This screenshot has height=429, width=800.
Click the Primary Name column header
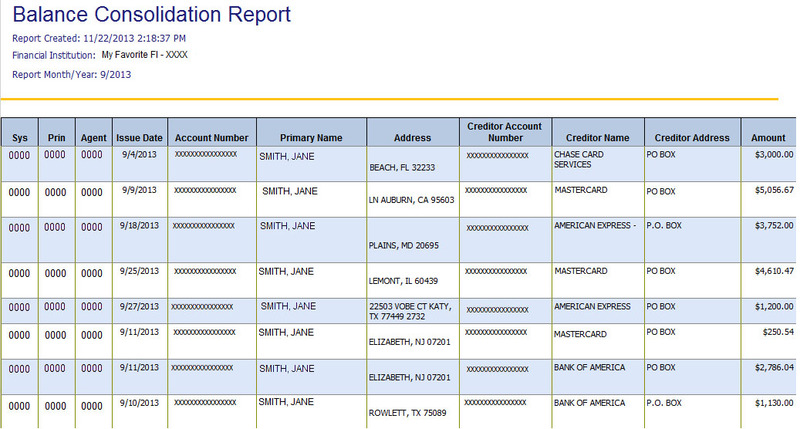tap(311, 138)
